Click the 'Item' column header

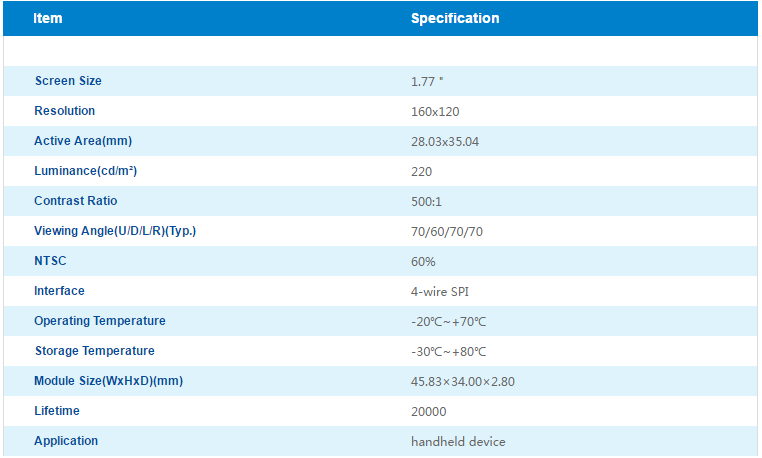pos(48,18)
